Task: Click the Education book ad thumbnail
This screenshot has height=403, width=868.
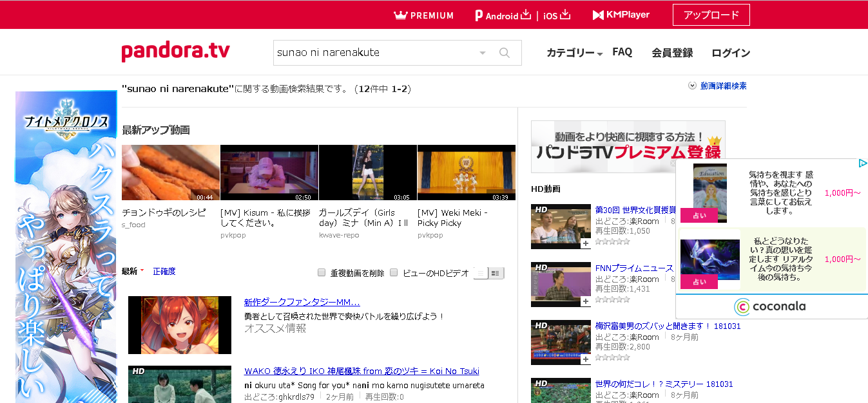Action: coord(710,193)
